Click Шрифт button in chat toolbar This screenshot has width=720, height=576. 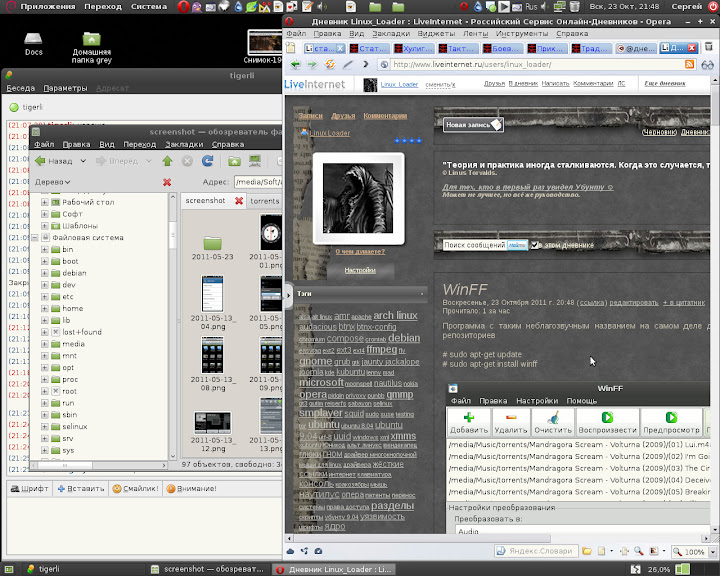point(29,488)
